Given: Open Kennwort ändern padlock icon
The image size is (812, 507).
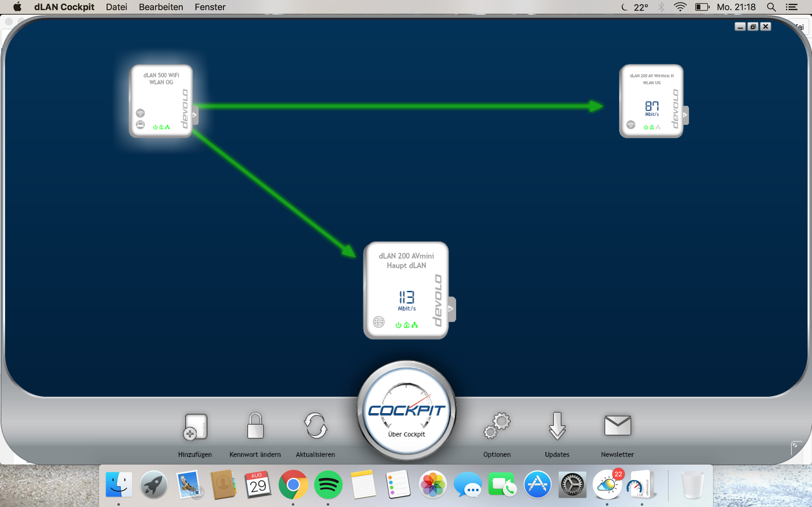Looking at the screenshot, I should click(x=255, y=426).
